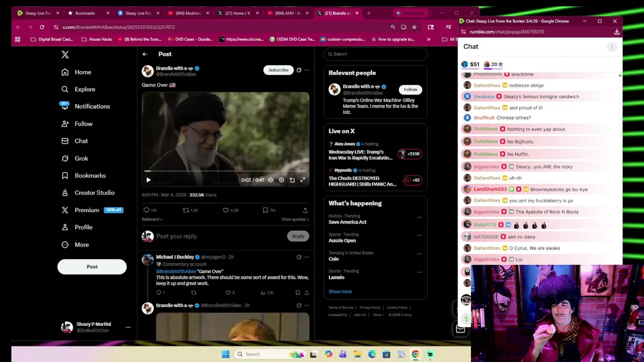Open three-dot menu on Buckley's reply
644x362 pixels.
coord(306,257)
